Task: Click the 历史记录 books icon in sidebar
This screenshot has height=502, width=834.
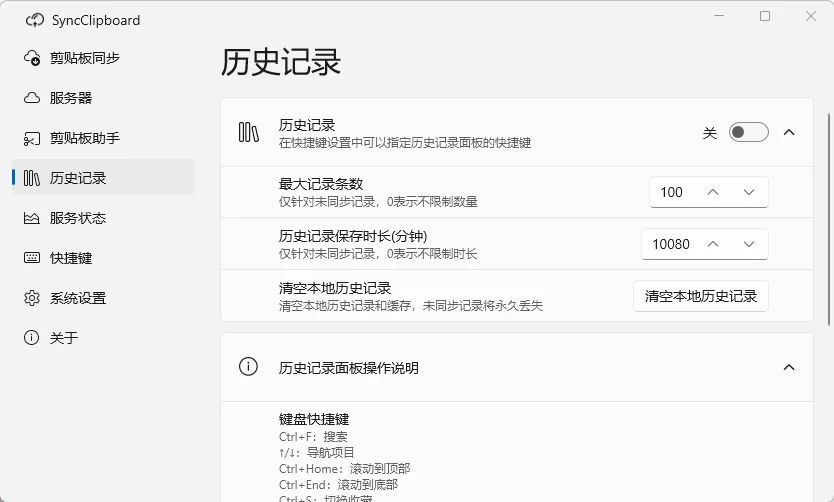Action: pos(32,178)
